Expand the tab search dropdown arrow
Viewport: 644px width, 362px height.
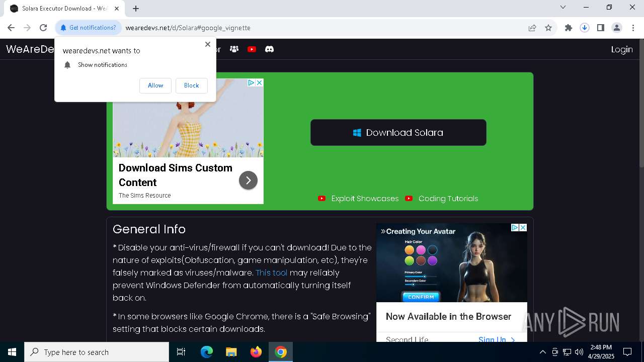click(563, 8)
